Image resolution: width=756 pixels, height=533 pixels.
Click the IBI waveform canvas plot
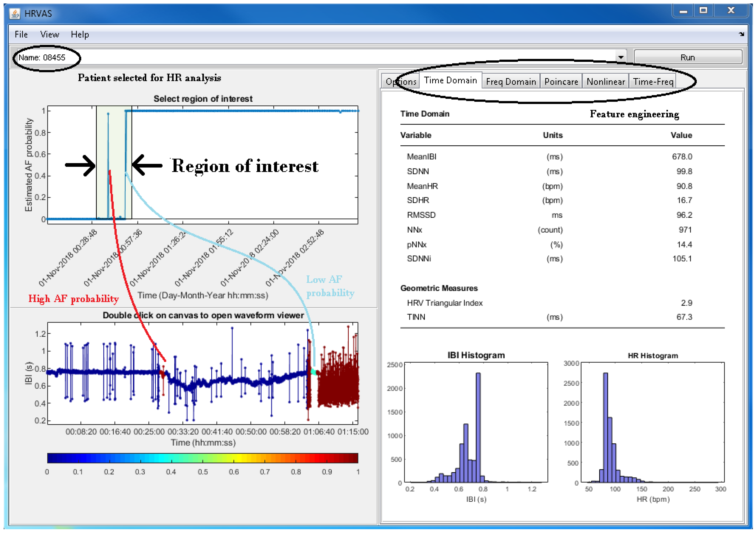coord(203,373)
